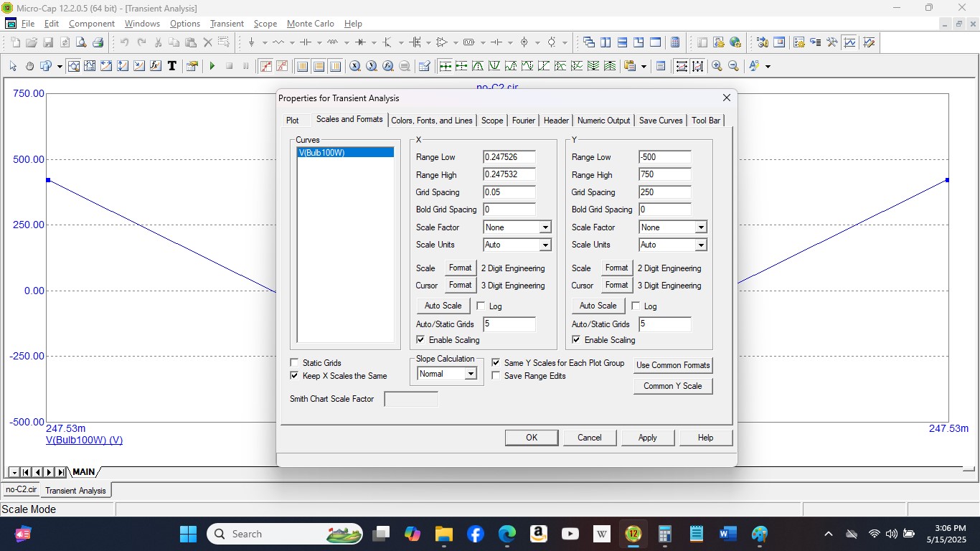
Task: Toggle the Save Range Edits checkbox
Action: pos(496,376)
